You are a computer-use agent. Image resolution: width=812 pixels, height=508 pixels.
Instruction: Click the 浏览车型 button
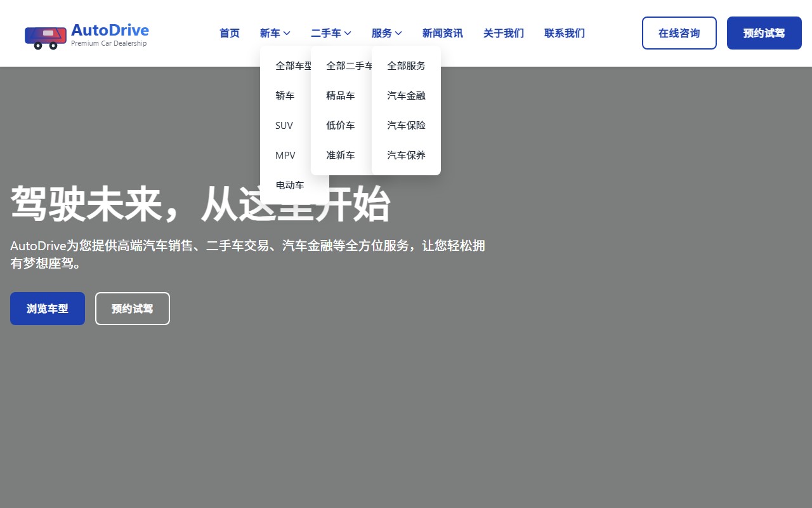coord(47,309)
